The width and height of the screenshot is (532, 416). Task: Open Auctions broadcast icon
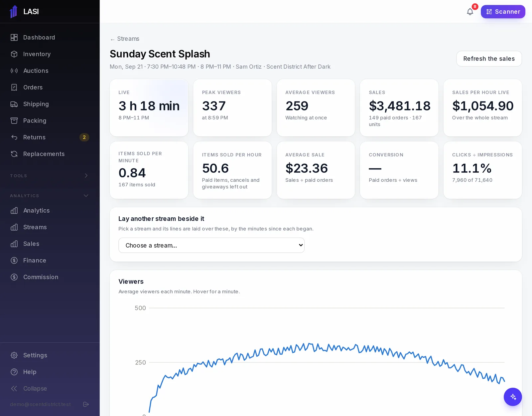coord(14,71)
